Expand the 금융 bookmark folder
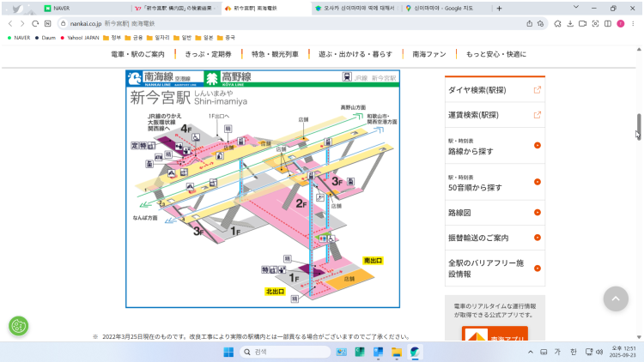The image size is (644, 362). pos(134,38)
